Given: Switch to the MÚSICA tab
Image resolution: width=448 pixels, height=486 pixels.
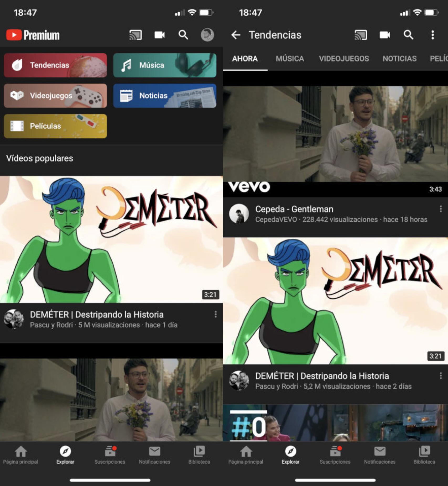Looking at the screenshot, I should (290, 59).
